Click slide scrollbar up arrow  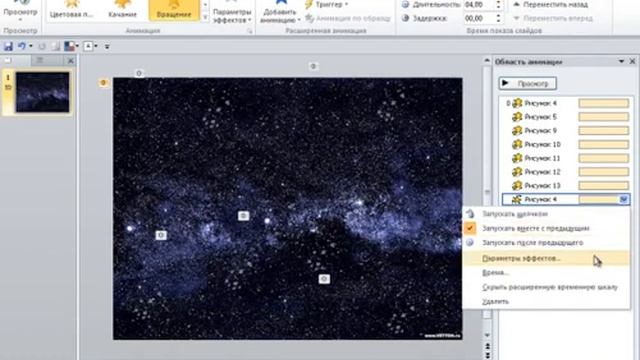pos(487,60)
